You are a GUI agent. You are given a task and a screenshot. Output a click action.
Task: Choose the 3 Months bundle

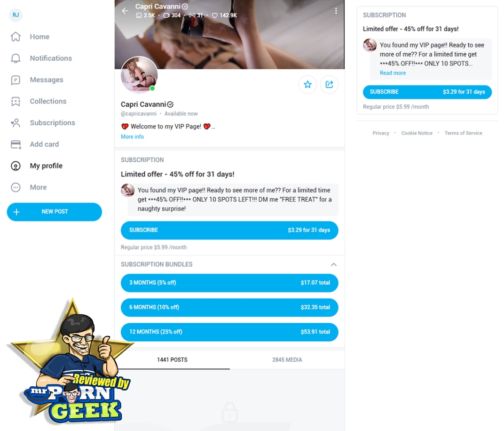(229, 283)
